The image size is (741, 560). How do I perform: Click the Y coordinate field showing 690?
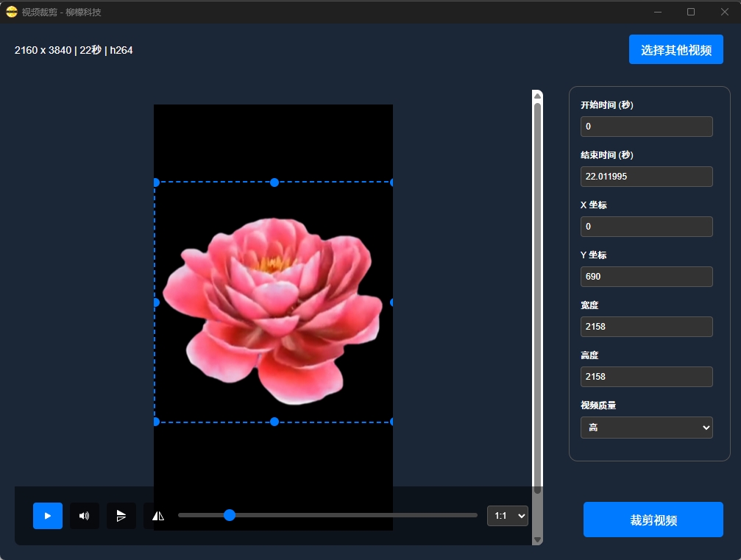click(646, 277)
